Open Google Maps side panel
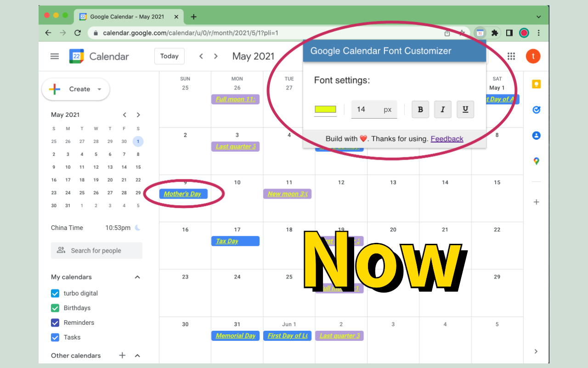 click(536, 161)
